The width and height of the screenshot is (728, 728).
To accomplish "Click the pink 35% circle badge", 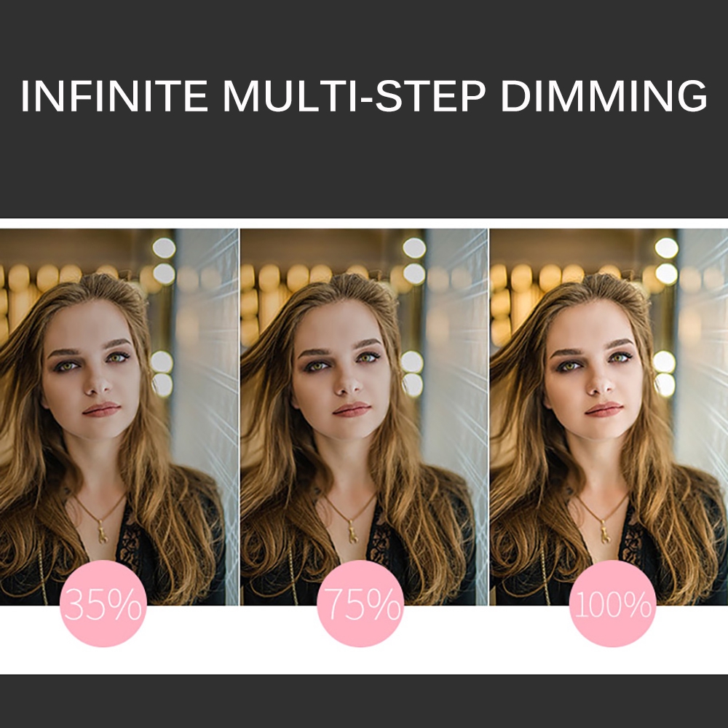I will point(103,603).
